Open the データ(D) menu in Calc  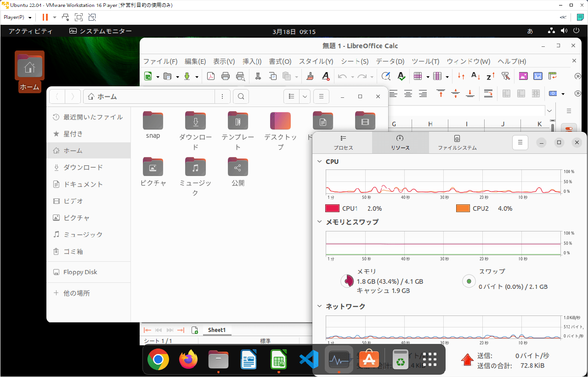point(390,62)
